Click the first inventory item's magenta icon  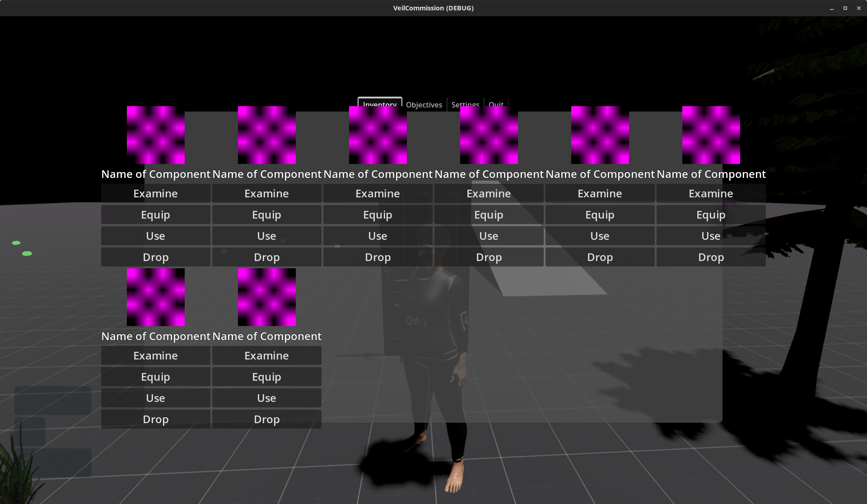pyautogui.click(x=155, y=135)
